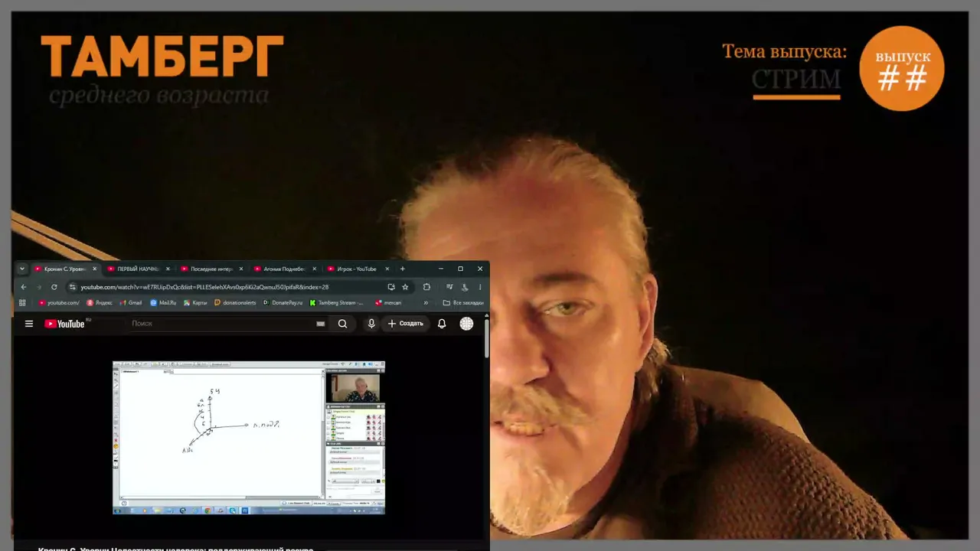The image size is (980, 551).
Task: Open the Extensions puzzle icon
Action: [x=426, y=287]
